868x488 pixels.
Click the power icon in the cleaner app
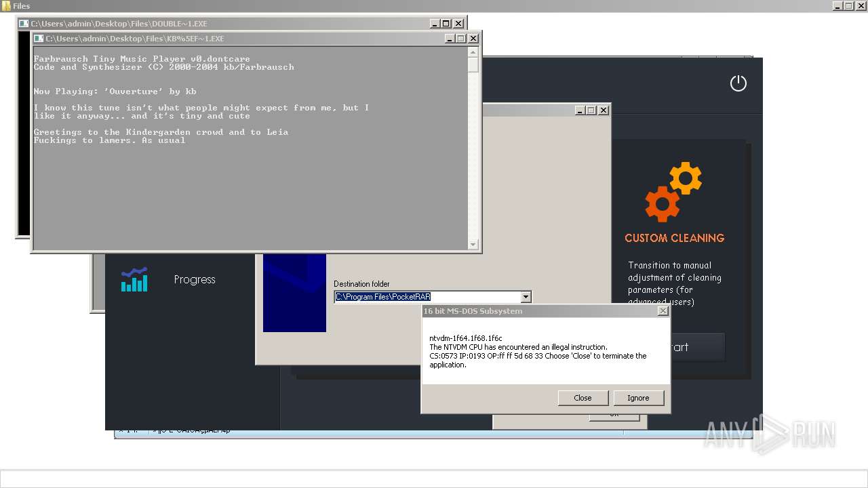tap(738, 83)
